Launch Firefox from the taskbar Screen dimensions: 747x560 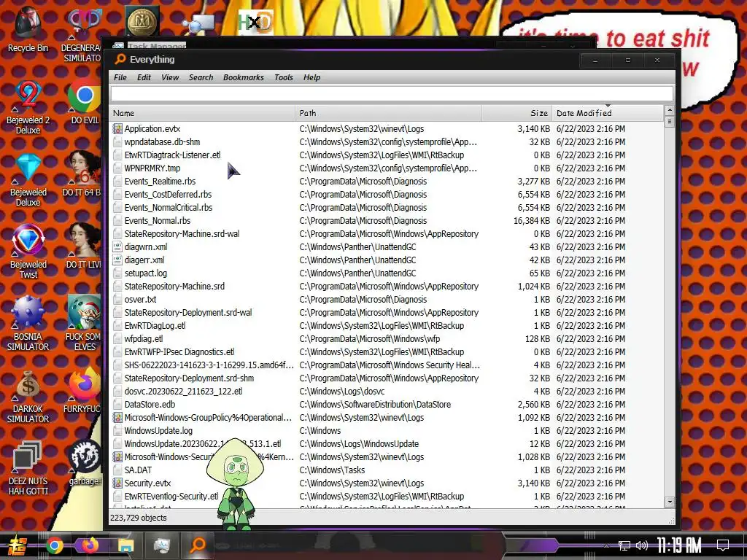[90, 545]
